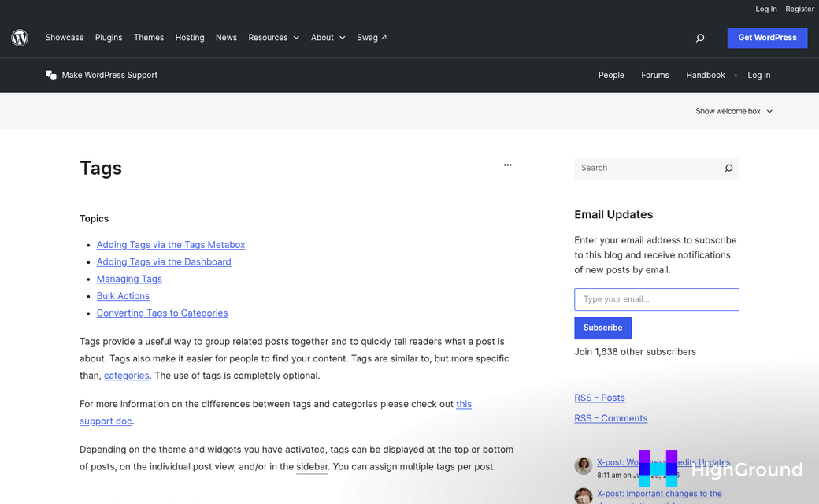Open the categories link in the paragraph
Screen dimensions: 819x504
click(127, 376)
